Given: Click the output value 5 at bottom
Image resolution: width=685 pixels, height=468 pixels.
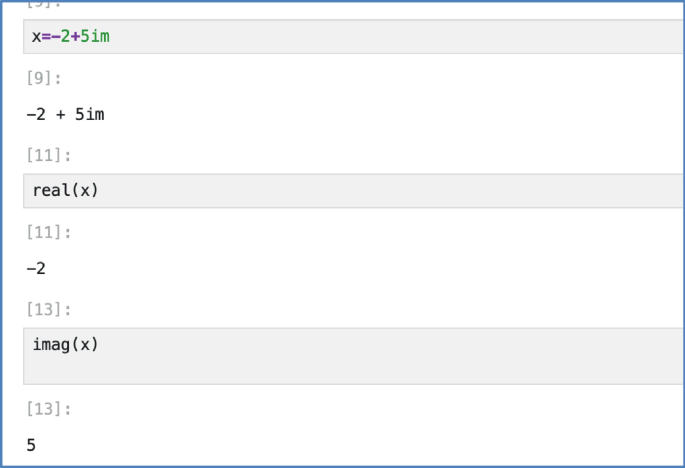Looking at the screenshot, I should [x=31, y=444].
